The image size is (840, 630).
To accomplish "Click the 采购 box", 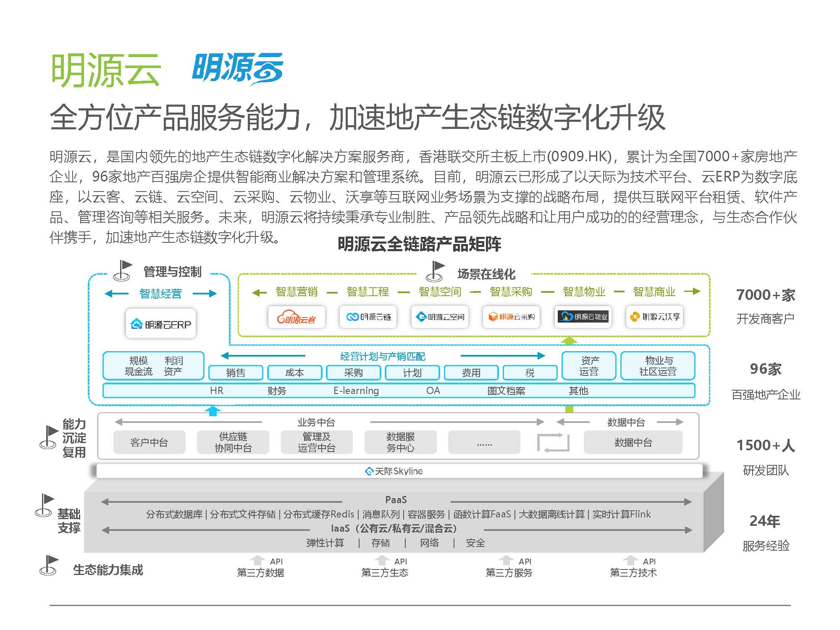I will click(x=353, y=373).
